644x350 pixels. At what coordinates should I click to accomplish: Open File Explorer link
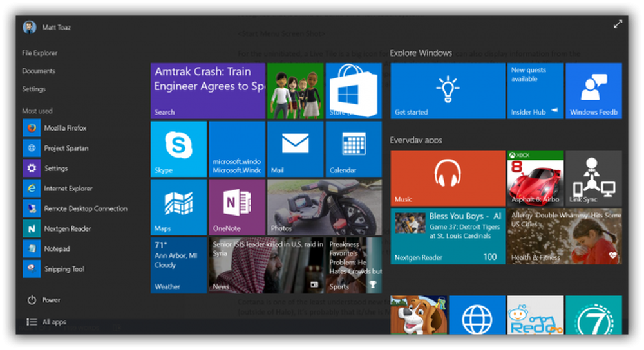coord(39,53)
